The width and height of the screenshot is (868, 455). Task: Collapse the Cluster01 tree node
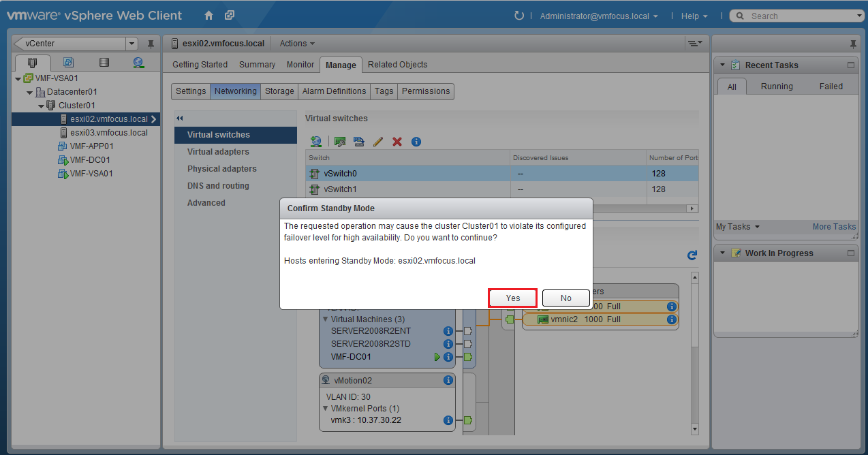pyautogui.click(x=42, y=106)
